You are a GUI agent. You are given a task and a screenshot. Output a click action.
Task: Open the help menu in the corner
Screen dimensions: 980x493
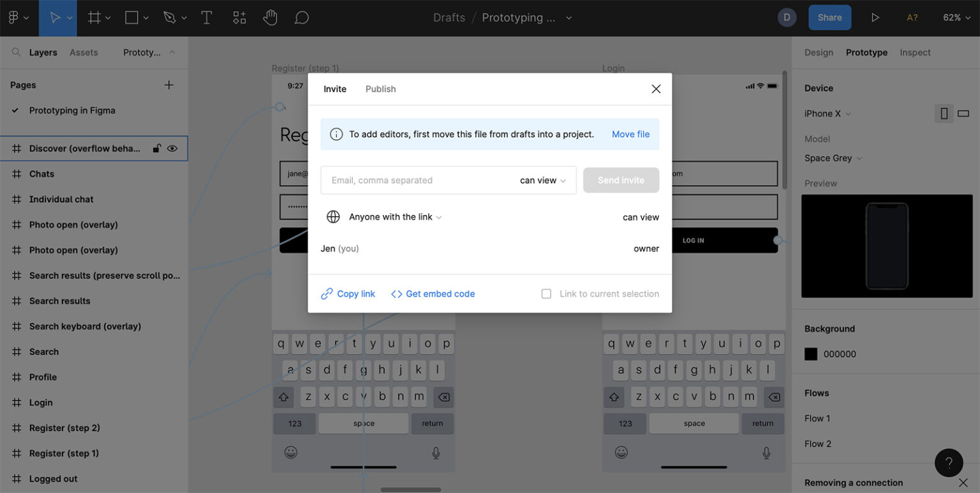coord(949,462)
